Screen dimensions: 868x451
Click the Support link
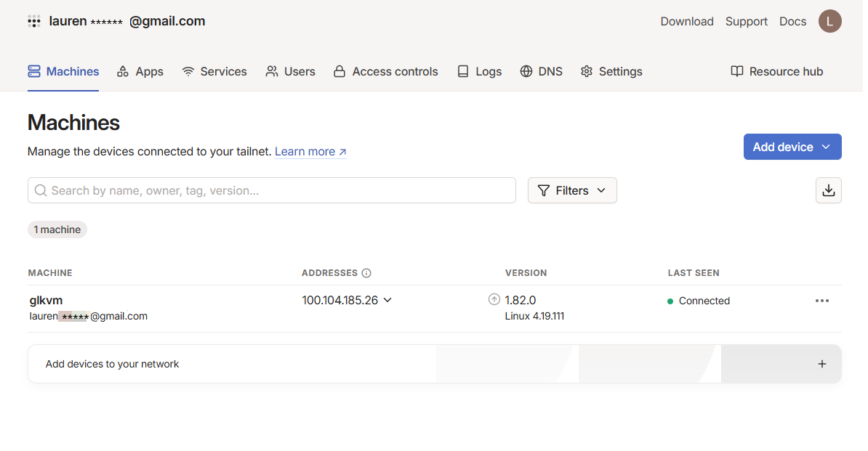pyautogui.click(x=746, y=21)
